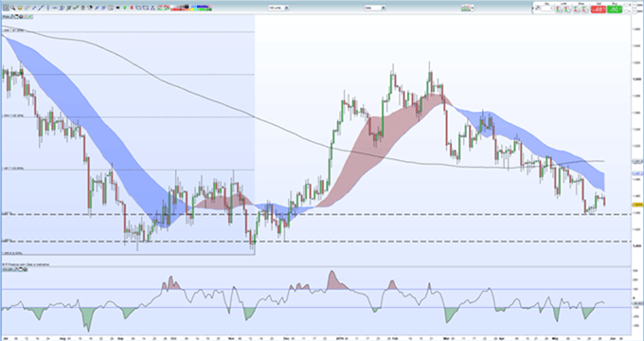This screenshot has height=341, width=644.
Task: Click the Qty input field
Action: (546, 9)
